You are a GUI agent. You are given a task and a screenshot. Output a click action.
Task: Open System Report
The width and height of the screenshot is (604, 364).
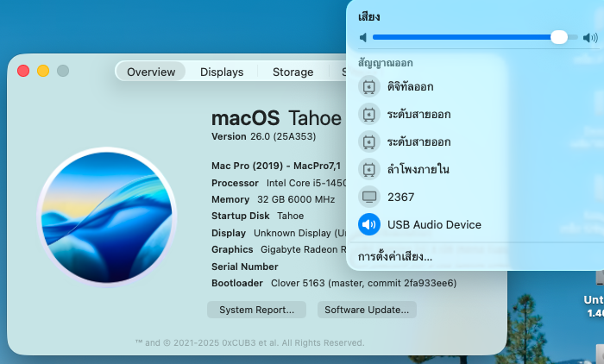(x=256, y=310)
